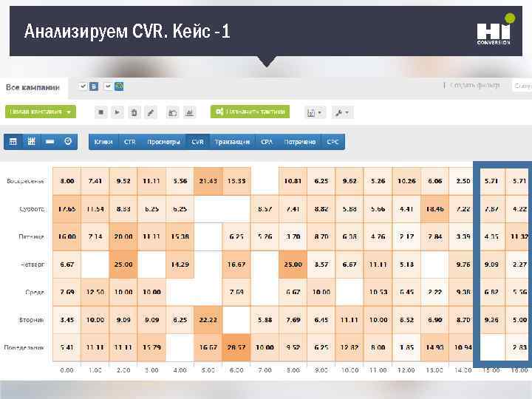Open the wrench settings dropdown
Screen dimensions: 532x399
point(342,112)
